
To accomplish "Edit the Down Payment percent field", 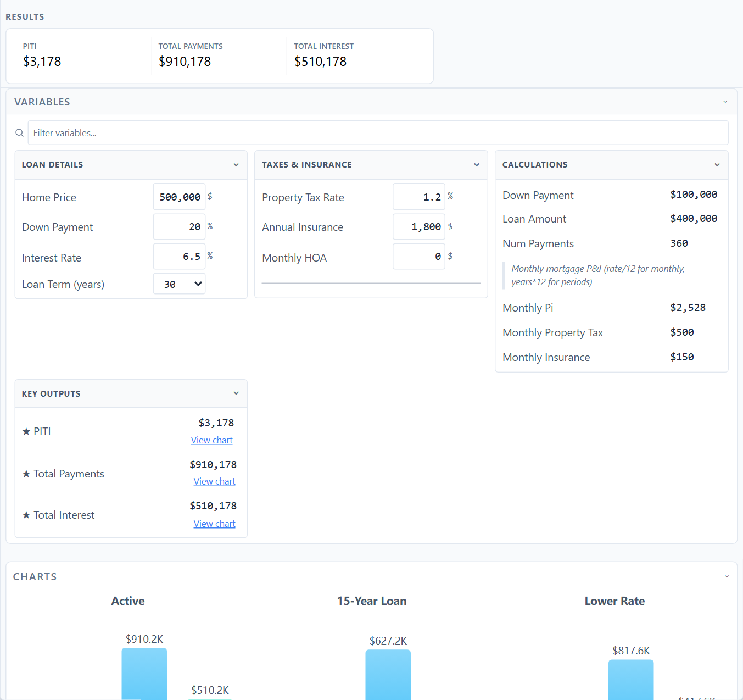I will pyautogui.click(x=179, y=227).
